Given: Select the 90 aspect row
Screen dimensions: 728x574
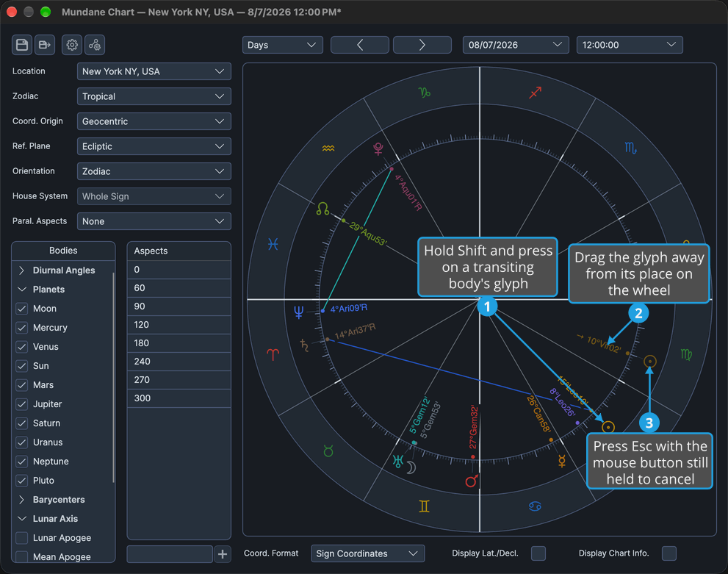Looking at the screenshot, I should [x=179, y=306].
